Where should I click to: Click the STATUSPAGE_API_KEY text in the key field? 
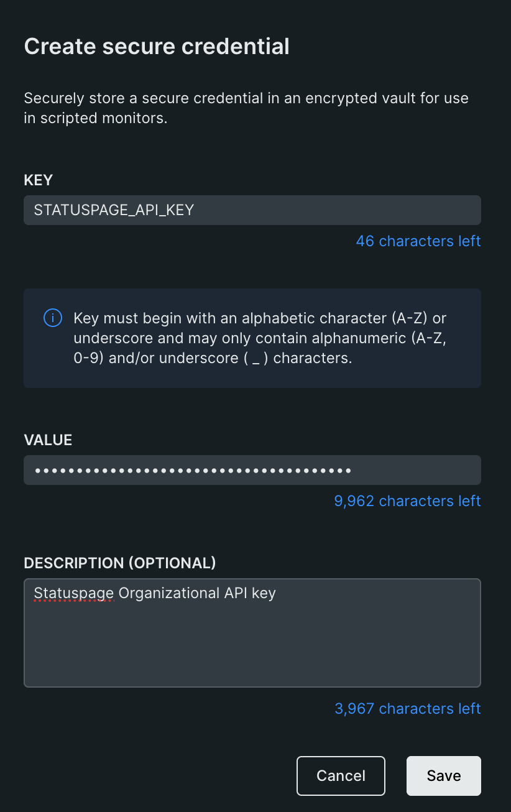(x=114, y=210)
